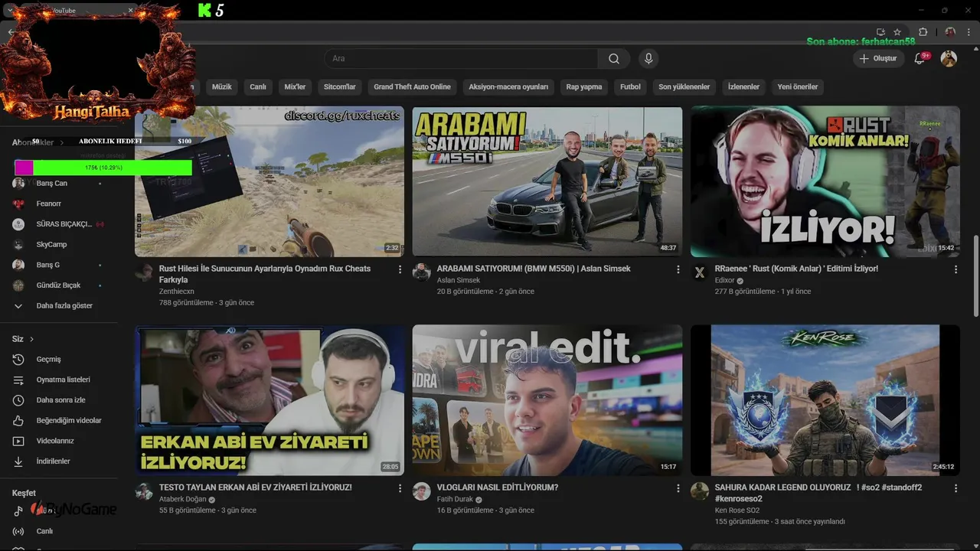Screen dimensions: 980x551
Task: Click in the Ara search field
Action: [461, 59]
